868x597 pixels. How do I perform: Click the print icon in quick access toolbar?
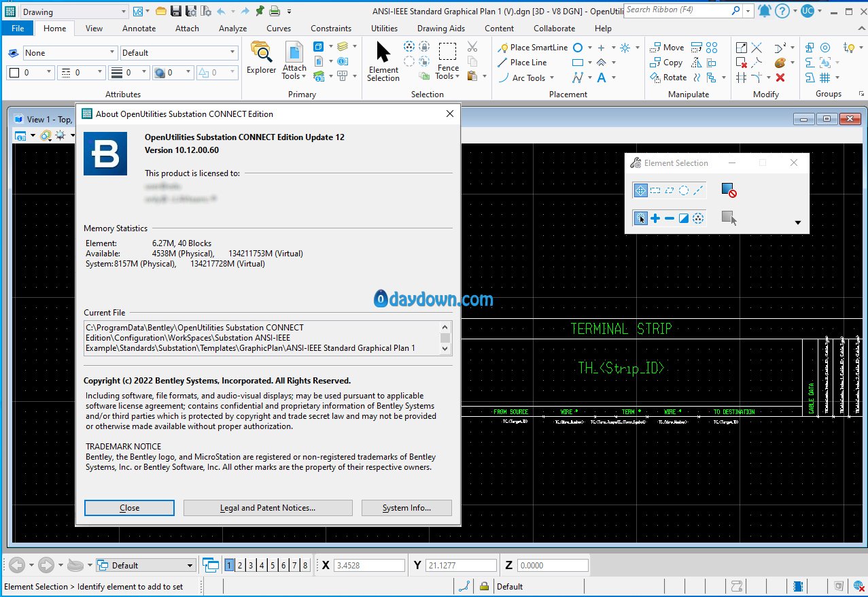point(275,11)
